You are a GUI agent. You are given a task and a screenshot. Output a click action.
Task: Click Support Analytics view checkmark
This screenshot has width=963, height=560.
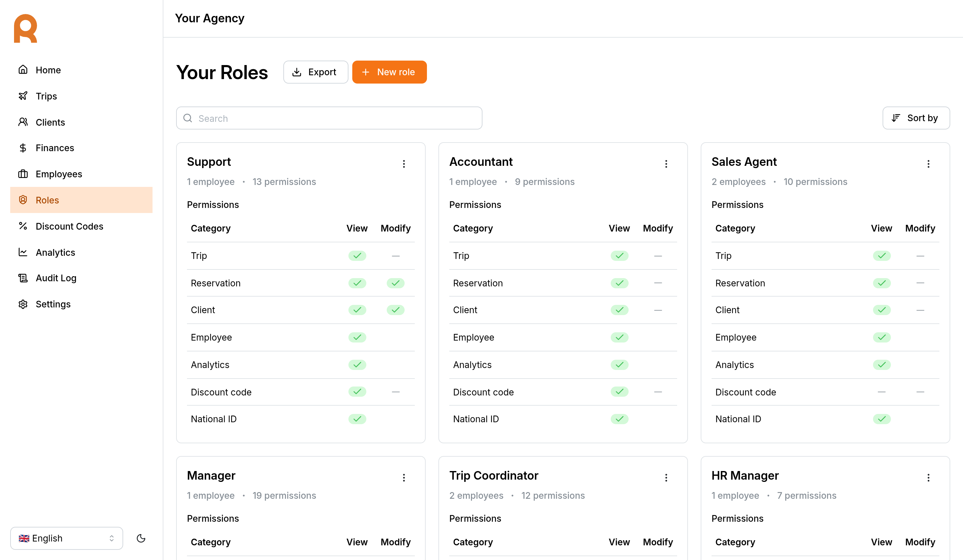[x=357, y=365]
